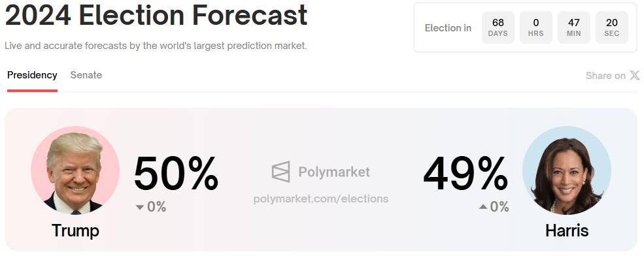Switch to the Senate tab
This screenshot has width=644, height=256.
point(86,75)
